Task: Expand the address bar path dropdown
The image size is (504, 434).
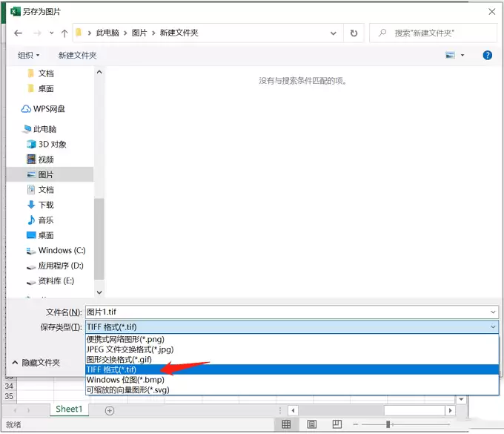Action: pos(334,33)
